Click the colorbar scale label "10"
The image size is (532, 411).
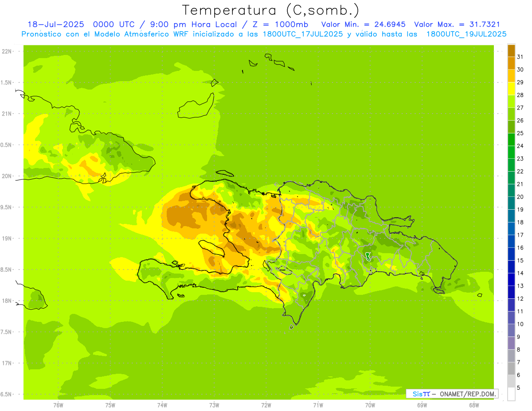coord(520,324)
